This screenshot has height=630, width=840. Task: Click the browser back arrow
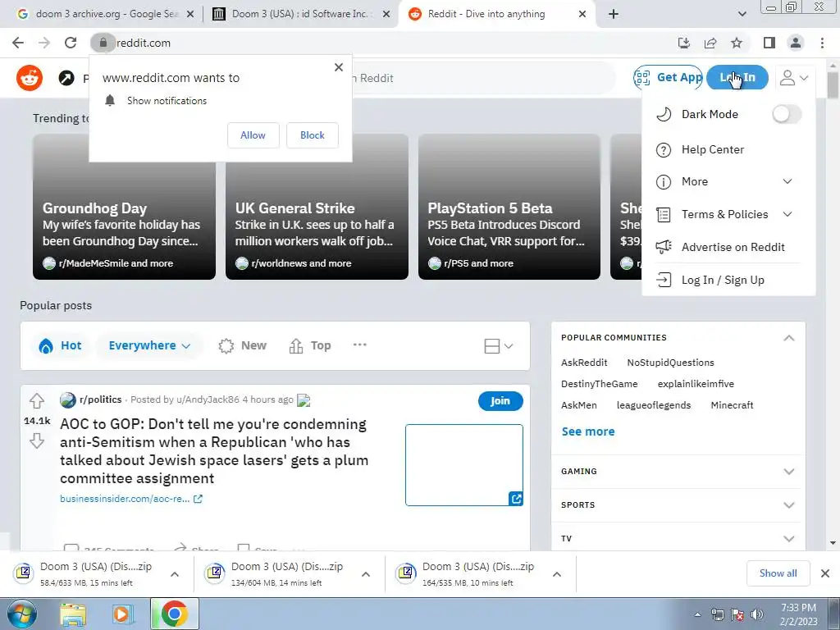(x=18, y=43)
